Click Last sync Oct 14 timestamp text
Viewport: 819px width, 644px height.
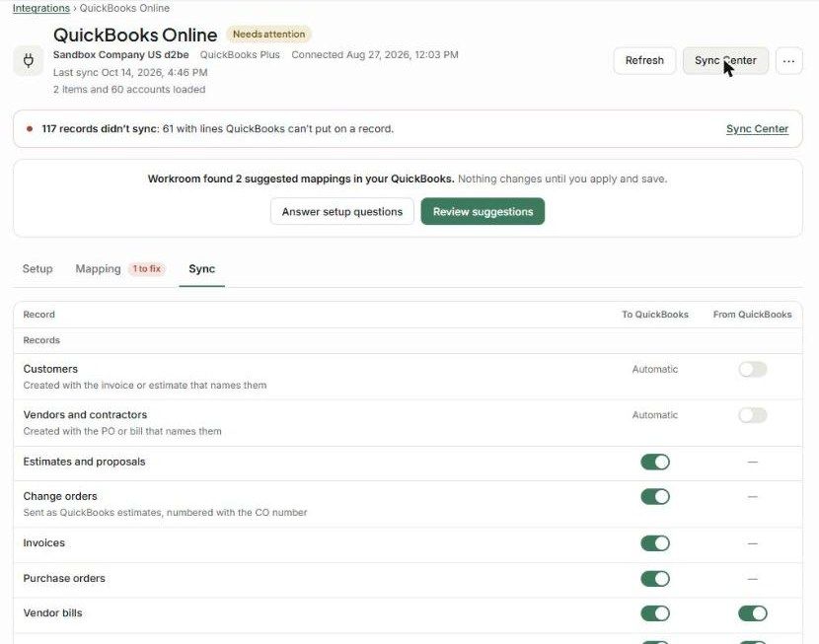tap(130, 73)
